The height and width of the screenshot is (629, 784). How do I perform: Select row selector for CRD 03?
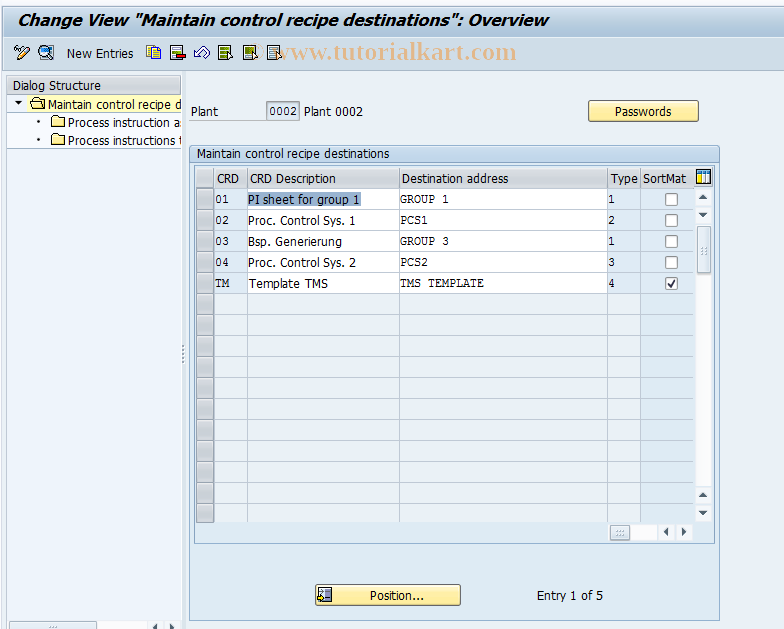(205, 241)
